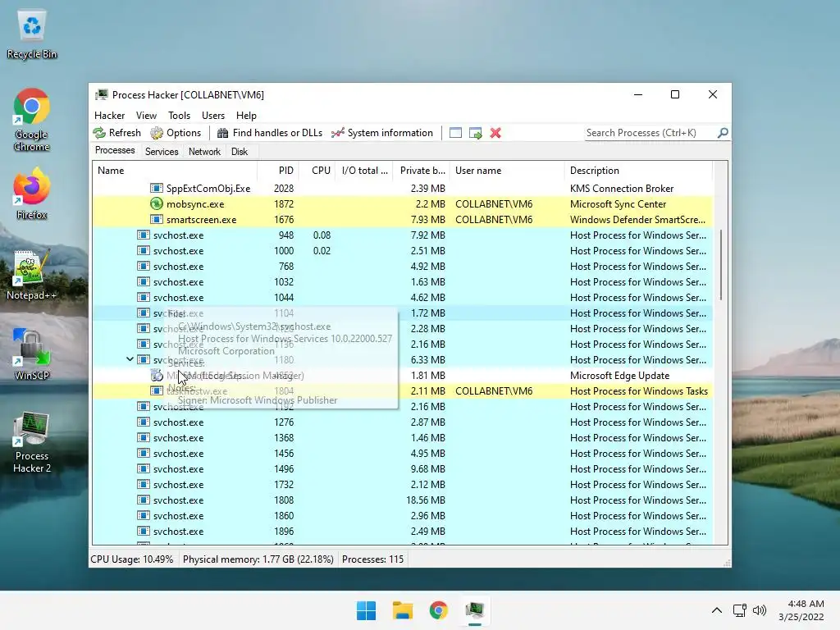This screenshot has height=630, width=840.
Task: Select svchost.exe row with PID 1860
Action: pyautogui.click(x=403, y=515)
